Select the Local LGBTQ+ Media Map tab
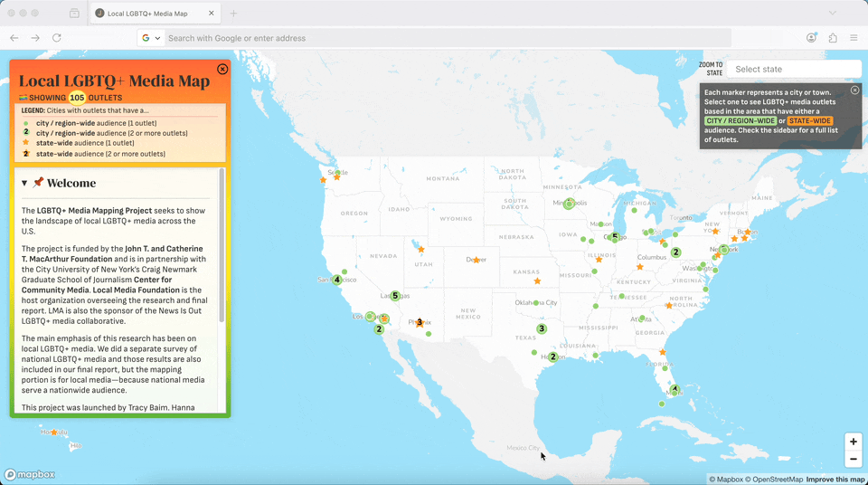Viewport: 868px width, 485px height. (x=155, y=14)
